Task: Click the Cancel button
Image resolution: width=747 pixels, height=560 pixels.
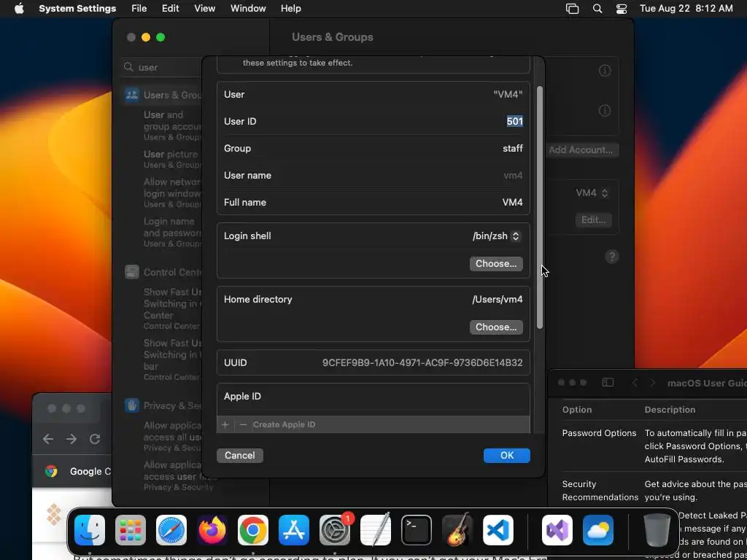Action: click(239, 456)
